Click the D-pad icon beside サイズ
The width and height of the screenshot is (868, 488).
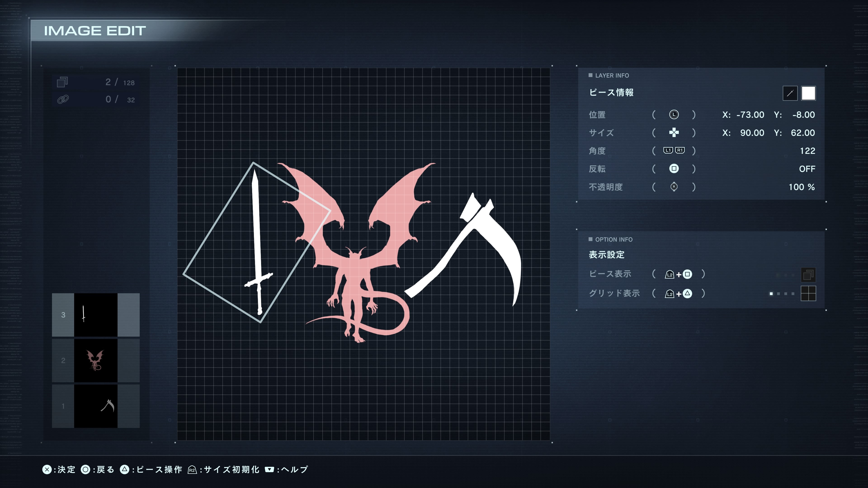tap(674, 133)
